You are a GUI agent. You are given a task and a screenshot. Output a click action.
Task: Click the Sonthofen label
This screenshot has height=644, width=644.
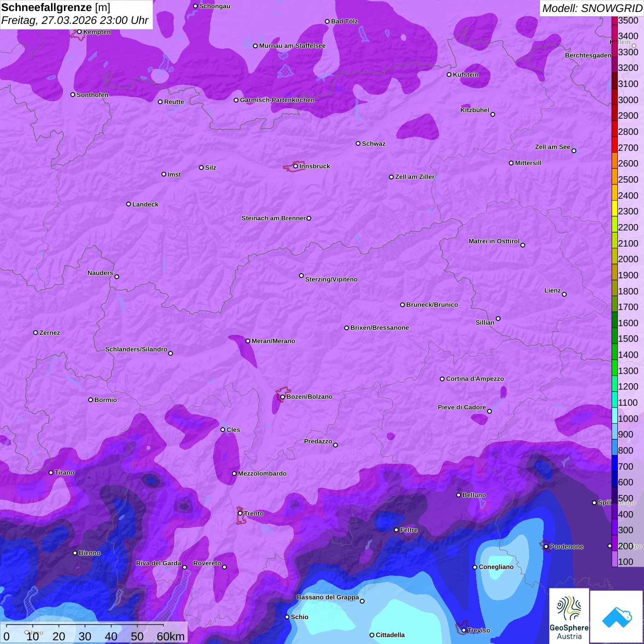[x=92, y=95]
